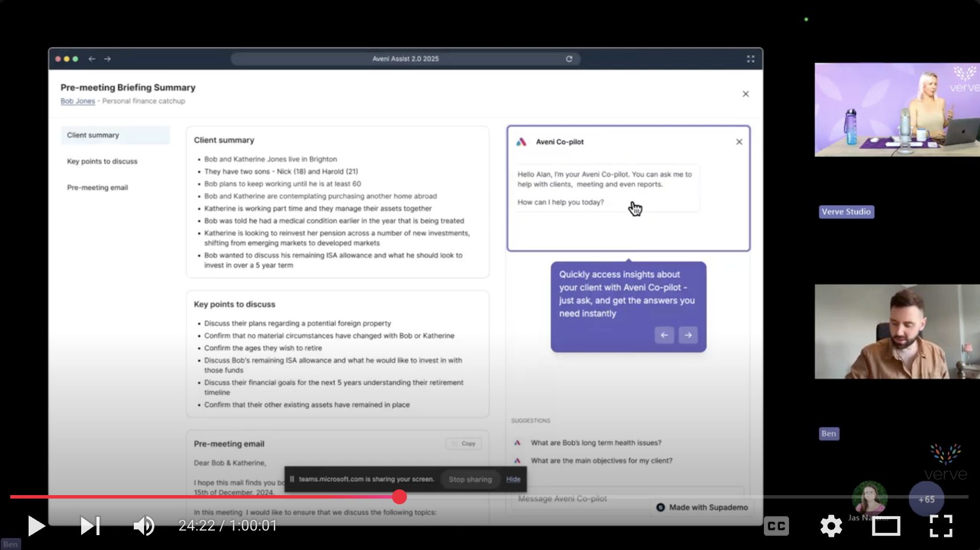Image resolution: width=980 pixels, height=550 pixels.
Task: Click the Ben name label
Action: [828, 433]
